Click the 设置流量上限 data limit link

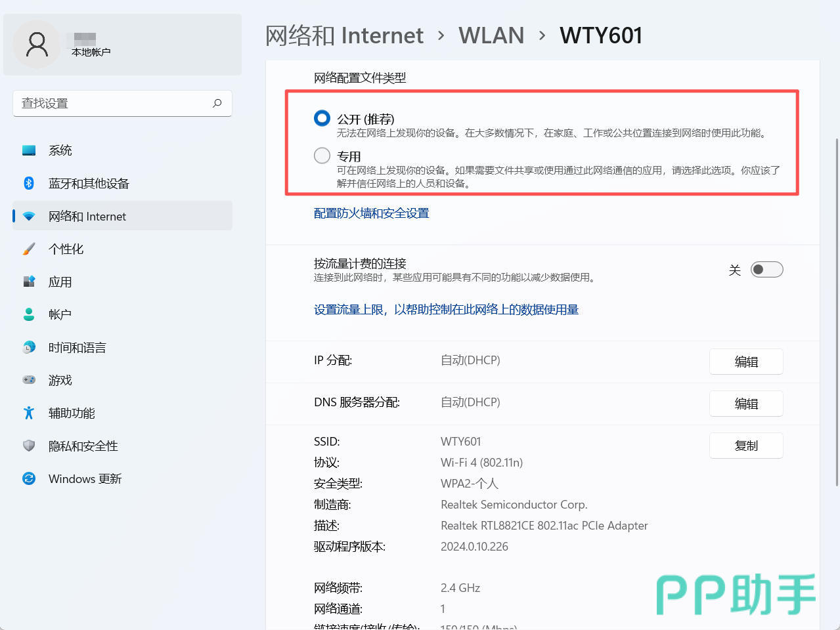(446, 310)
